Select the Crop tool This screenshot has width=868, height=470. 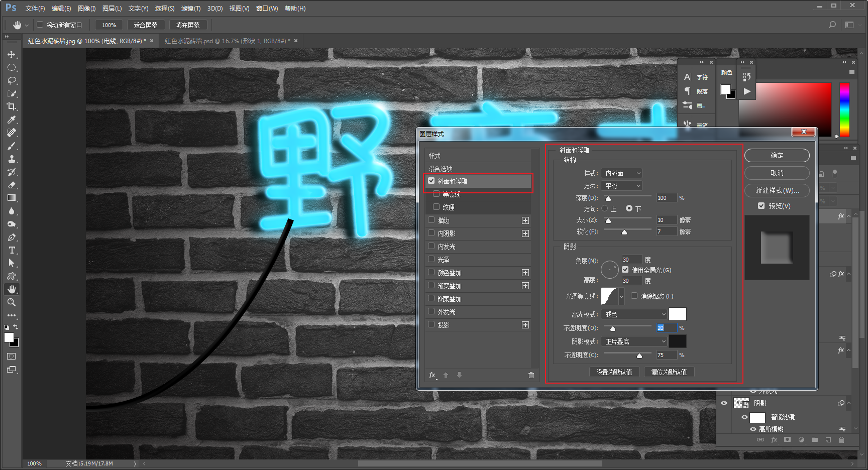click(12, 106)
